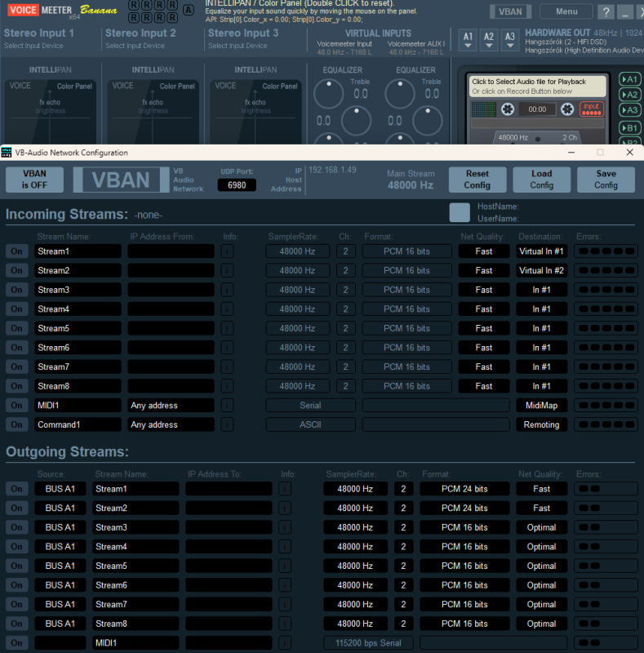The width and height of the screenshot is (644, 653).
Task: Click the A button beside the R grid
Action: 189,11
